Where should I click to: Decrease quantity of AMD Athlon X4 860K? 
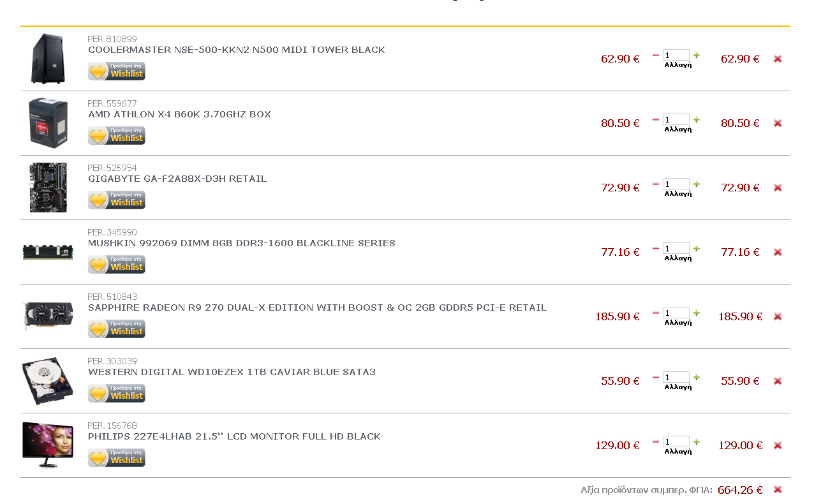(655, 120)
